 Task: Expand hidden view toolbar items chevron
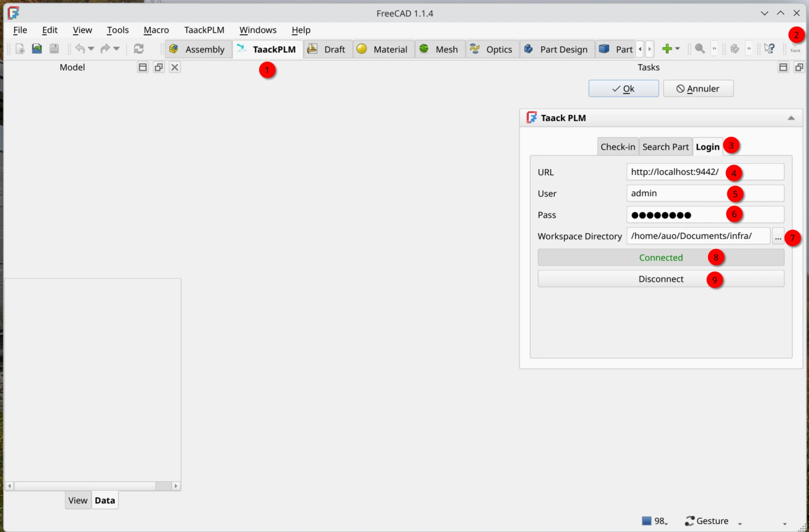[x=749, y=48]
